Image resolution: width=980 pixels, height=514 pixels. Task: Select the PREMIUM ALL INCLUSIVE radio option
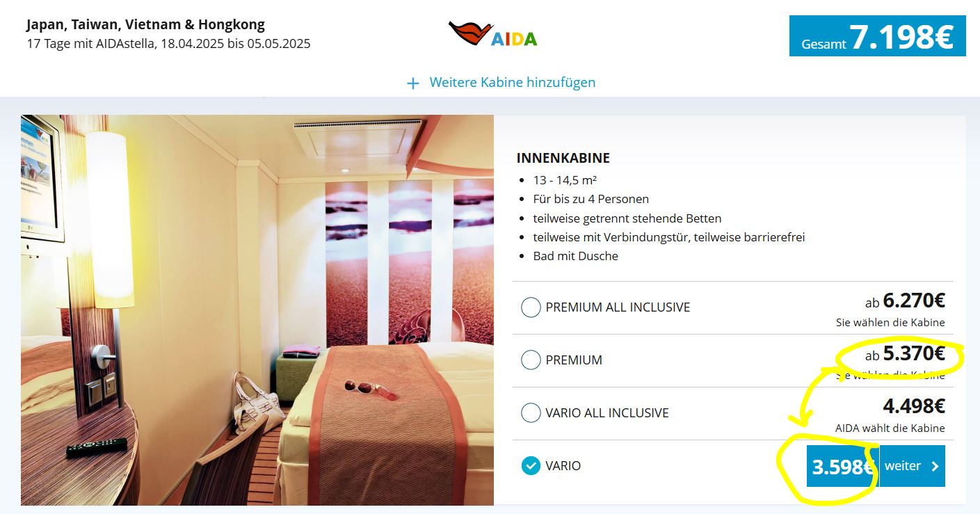click(531, 307)
